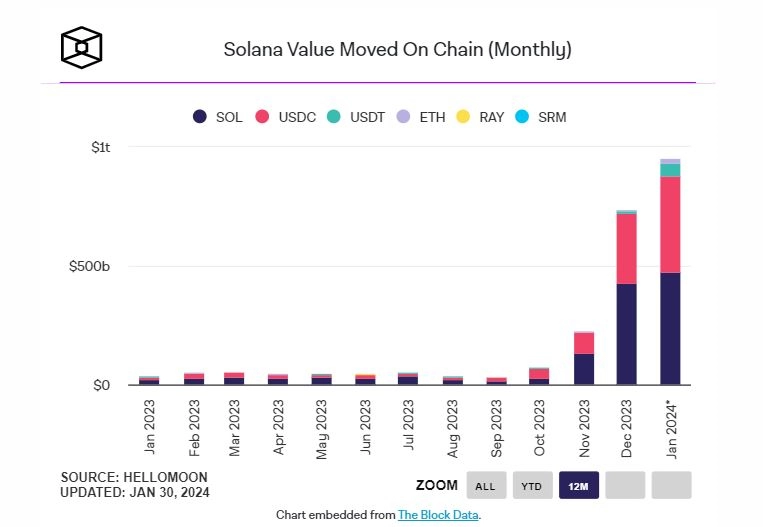
Task: Toggle USDC series in legend
Action: tap(286, 117)
